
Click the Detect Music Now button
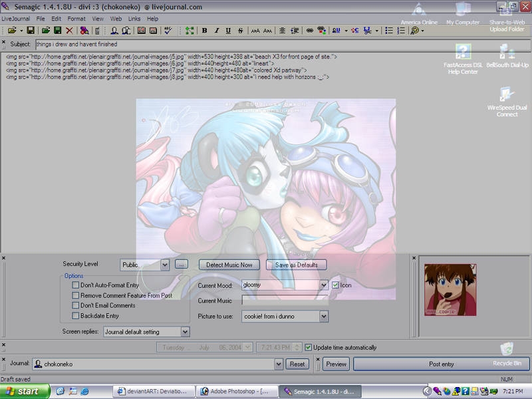(229, 265)
